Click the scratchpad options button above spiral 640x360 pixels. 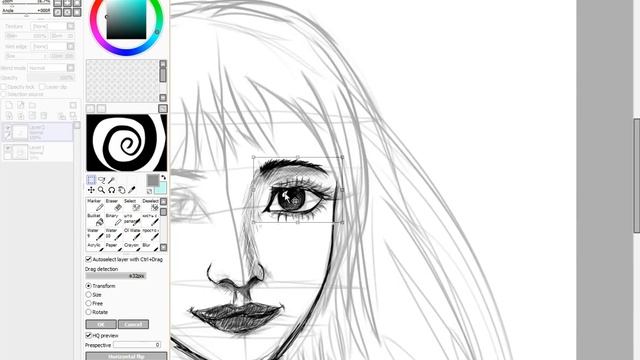(163, 109)
